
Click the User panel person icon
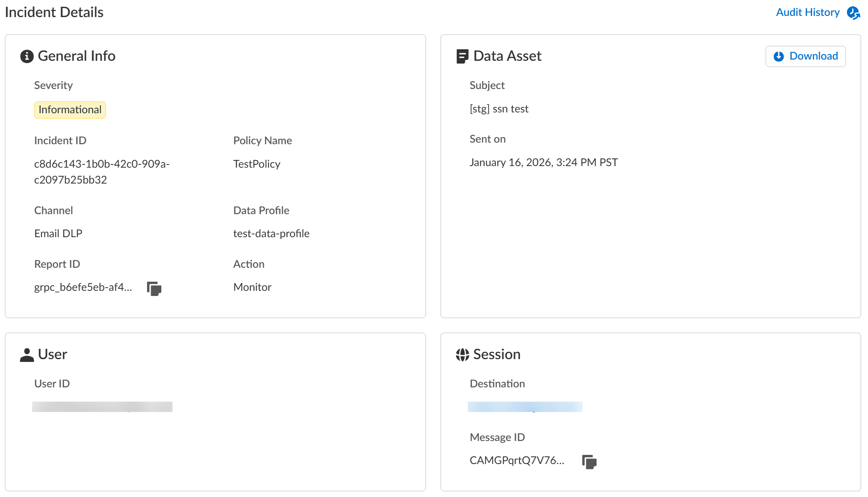coord(27,355)
